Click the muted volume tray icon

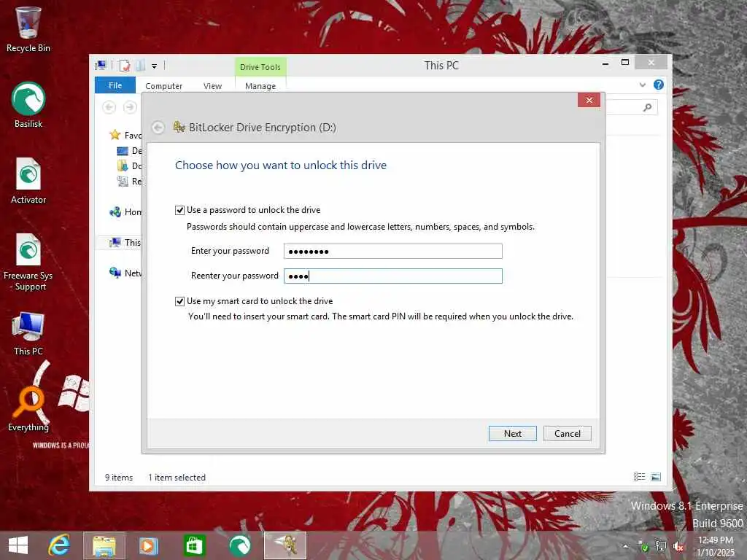point(678,547)
